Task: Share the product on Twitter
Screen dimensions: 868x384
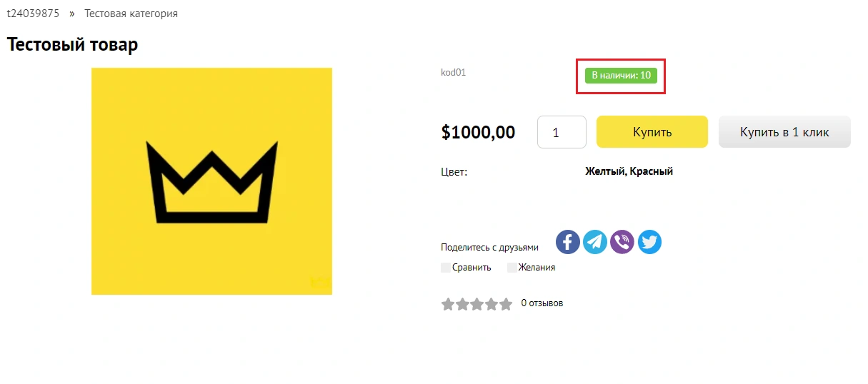Action: point(649,242)
